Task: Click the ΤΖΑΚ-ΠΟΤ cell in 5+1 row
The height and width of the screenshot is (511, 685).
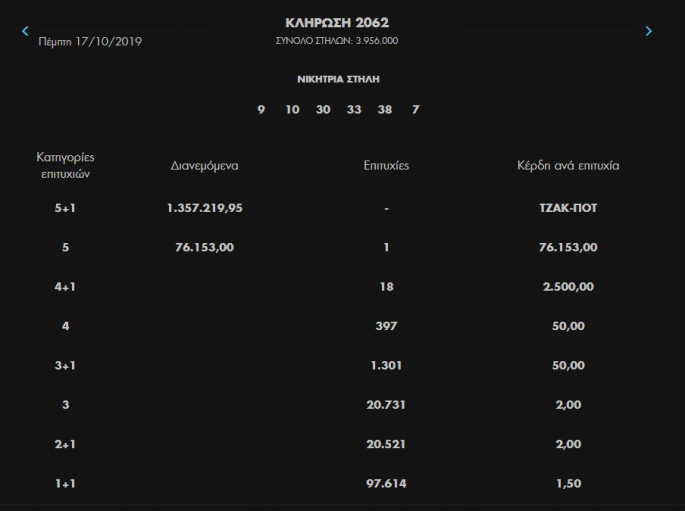Action: (568, 208)
